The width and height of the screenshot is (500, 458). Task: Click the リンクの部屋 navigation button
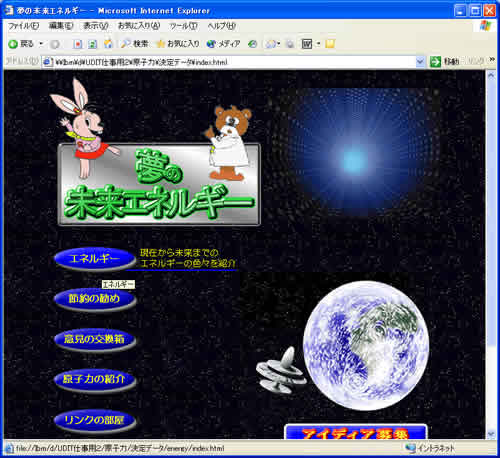[95, 420]
